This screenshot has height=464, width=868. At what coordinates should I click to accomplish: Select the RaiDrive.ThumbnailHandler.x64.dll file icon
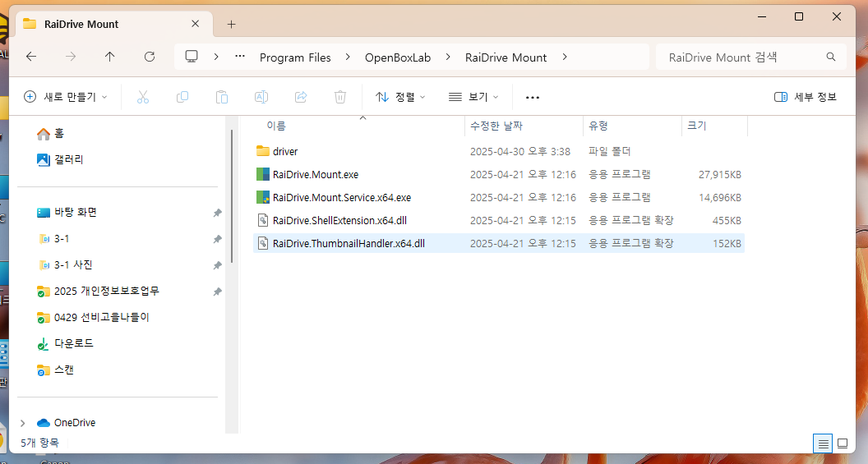click(263, 243)
